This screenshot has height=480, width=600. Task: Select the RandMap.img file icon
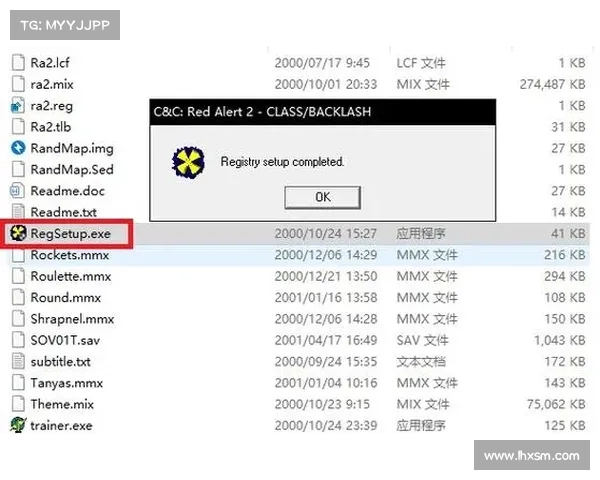[17, 148]
